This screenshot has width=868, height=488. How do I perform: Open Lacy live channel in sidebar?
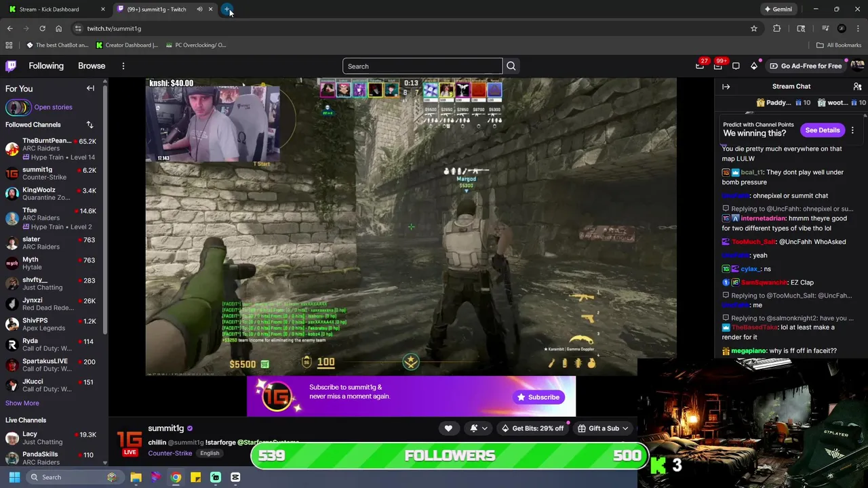[x=52, y=438]
